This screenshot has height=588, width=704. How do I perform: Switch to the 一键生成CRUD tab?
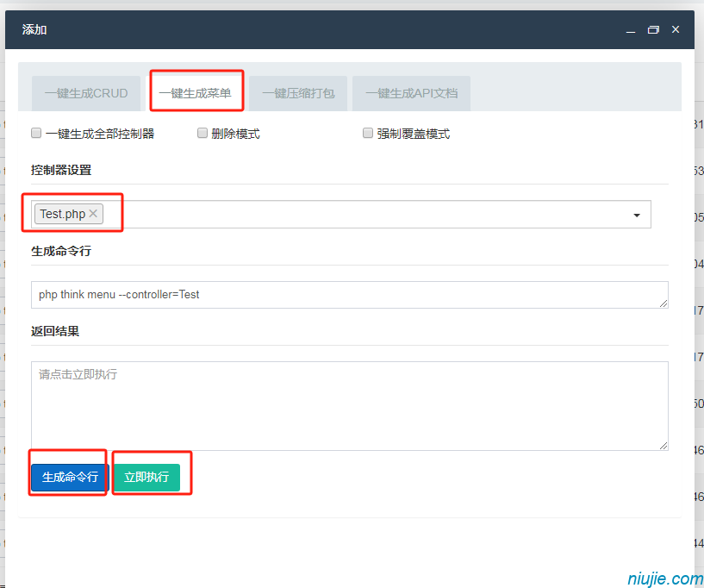point(86,93)
